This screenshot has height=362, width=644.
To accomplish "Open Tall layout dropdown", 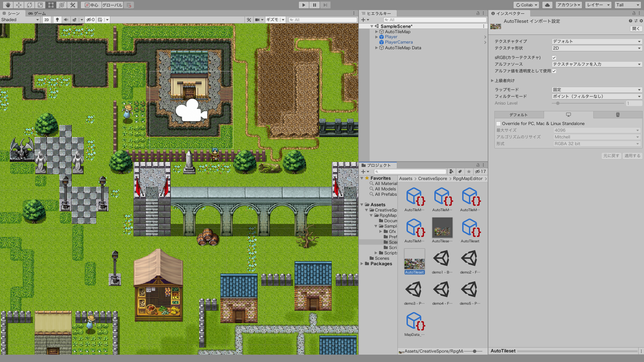I will (628, 5).
